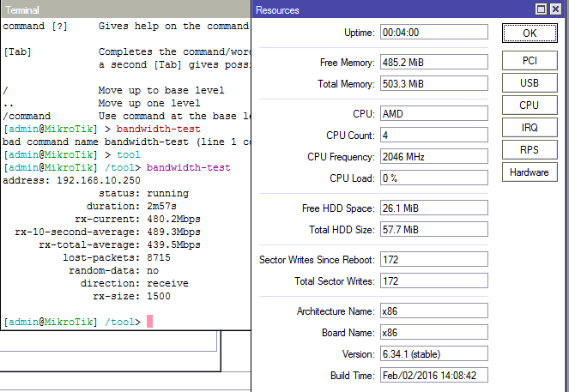
Task: Select the CPU Load field
Action: [x=434, y=178]
